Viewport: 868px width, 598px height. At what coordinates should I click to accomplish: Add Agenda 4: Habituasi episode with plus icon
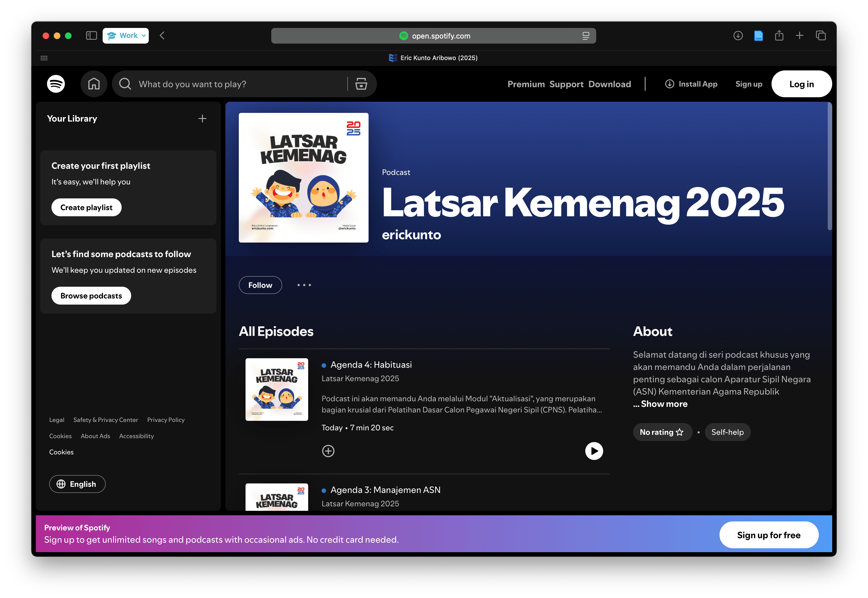[x=328, y=451]
